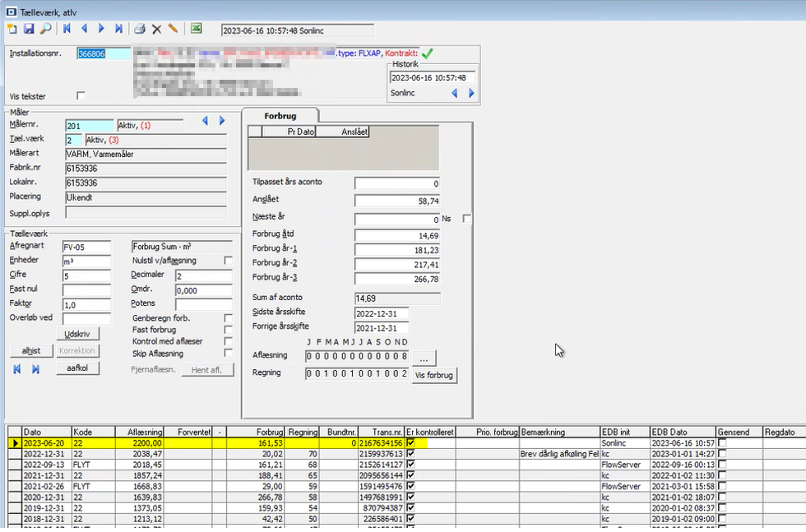Click the Aflæsning column header in grid
Image resolution: width=806 pixels, height=532 pixels.
[138, 433]
